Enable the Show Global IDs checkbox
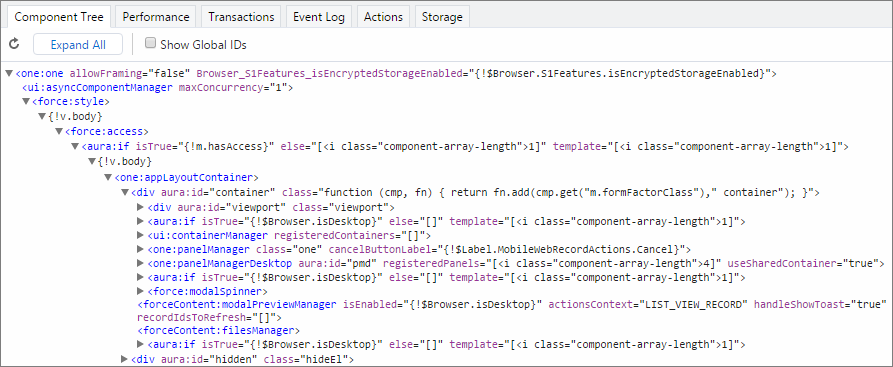893x367 pixels. tap(150, 43)
